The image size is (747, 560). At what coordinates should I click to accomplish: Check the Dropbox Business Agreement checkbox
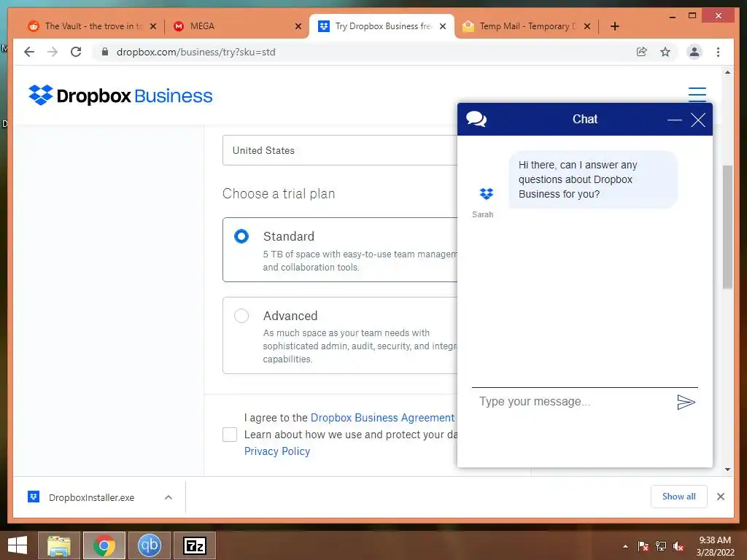coord(230,435)
